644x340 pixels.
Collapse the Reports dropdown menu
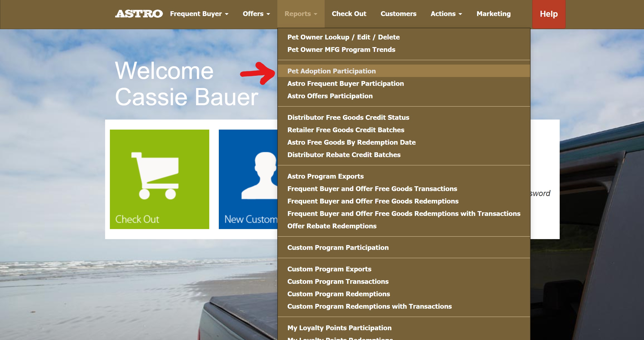point(301,14)
